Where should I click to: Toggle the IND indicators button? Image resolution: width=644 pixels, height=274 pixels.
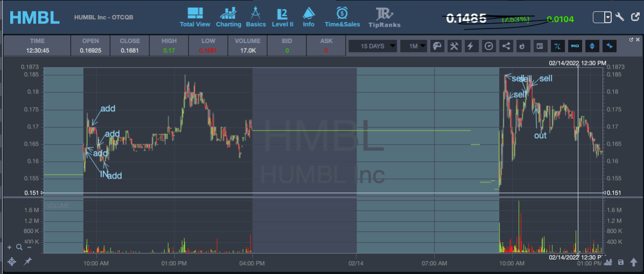(x=575, y=46)
